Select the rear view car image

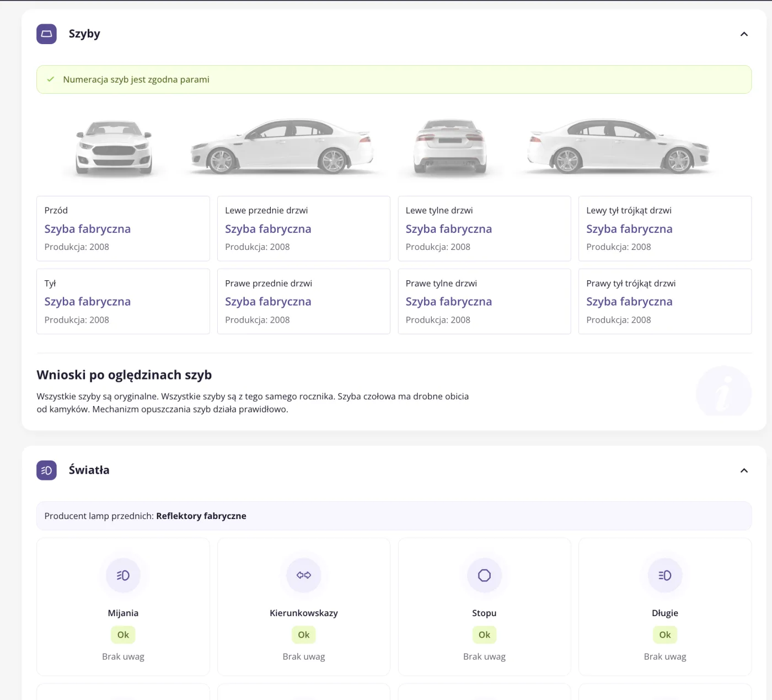click(450, 147)
